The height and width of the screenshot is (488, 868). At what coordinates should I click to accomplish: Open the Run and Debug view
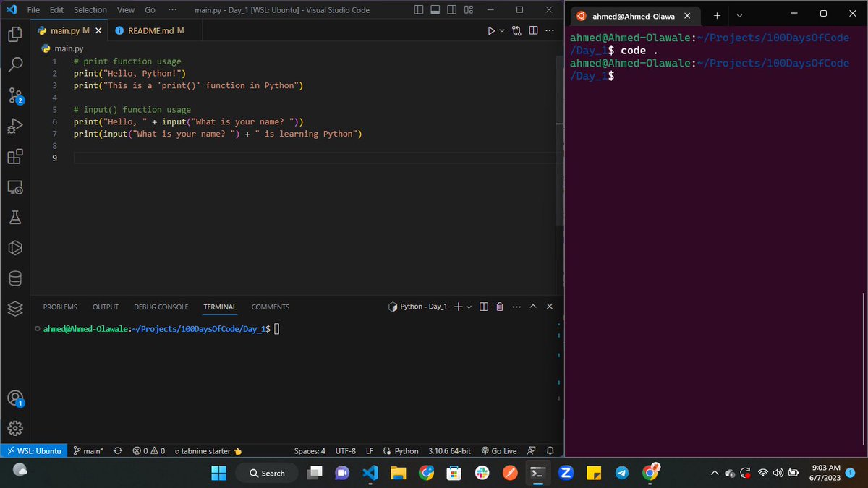(x=15, y=127)
